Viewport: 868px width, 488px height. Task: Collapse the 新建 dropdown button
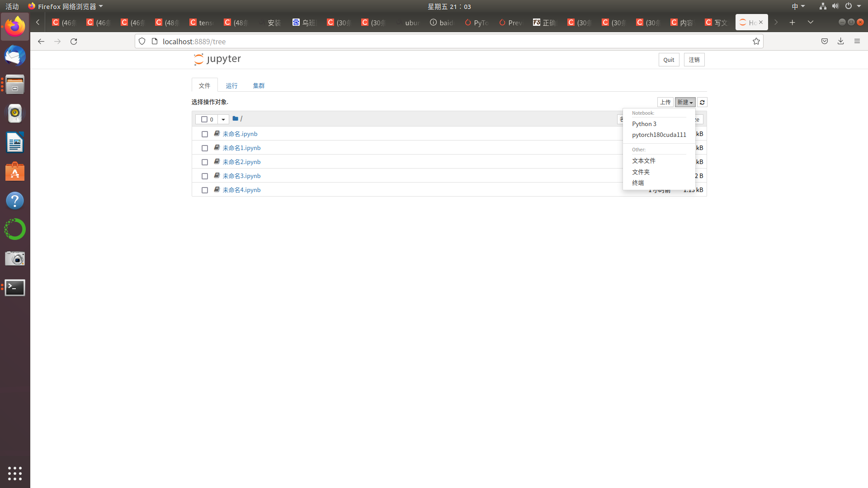(685, 103)
